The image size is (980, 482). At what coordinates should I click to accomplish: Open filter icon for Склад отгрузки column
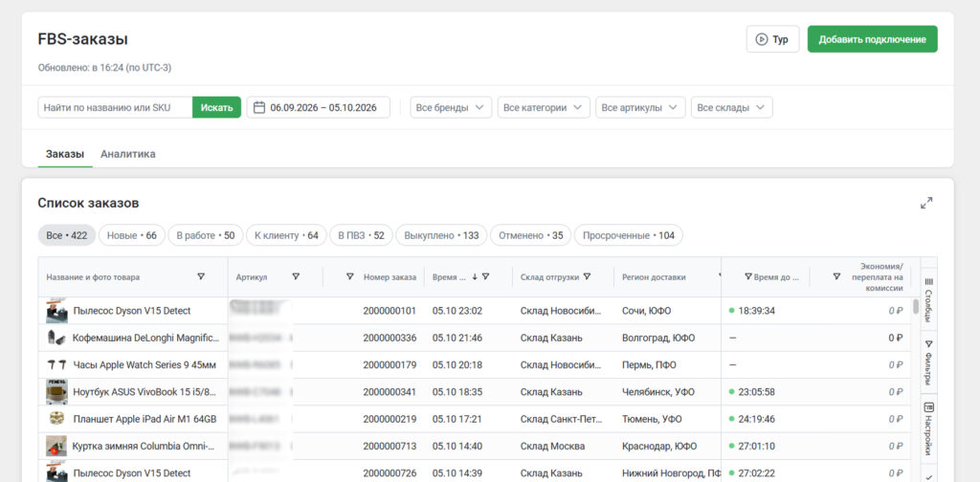pos(587,276)
